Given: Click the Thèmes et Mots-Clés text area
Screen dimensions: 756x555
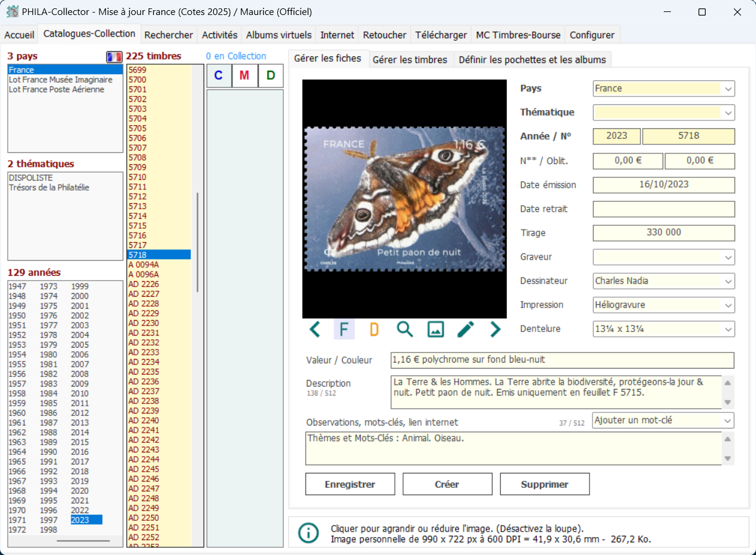Looking at the screenshot, I should 513,448.
